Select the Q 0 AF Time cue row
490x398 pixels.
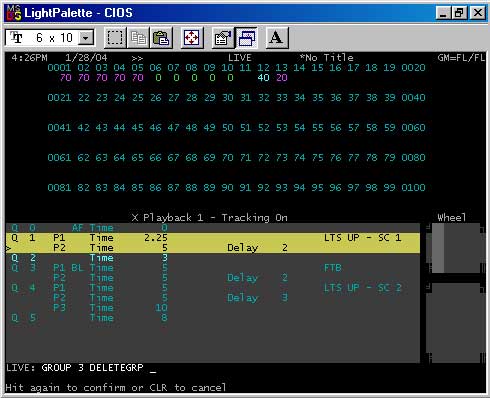213,228
